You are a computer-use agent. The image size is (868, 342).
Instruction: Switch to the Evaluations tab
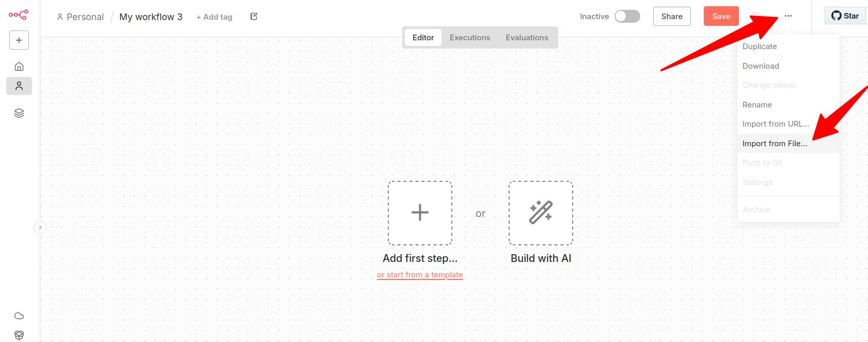tap(527, 38)
